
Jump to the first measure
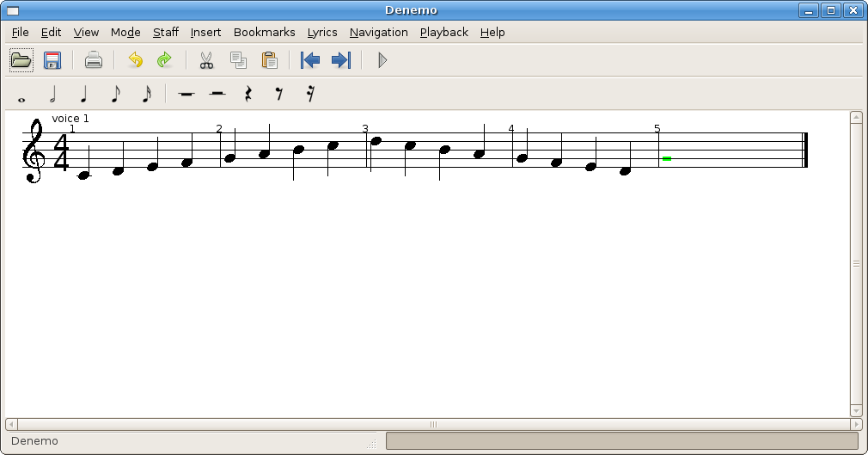click(310, 60)
